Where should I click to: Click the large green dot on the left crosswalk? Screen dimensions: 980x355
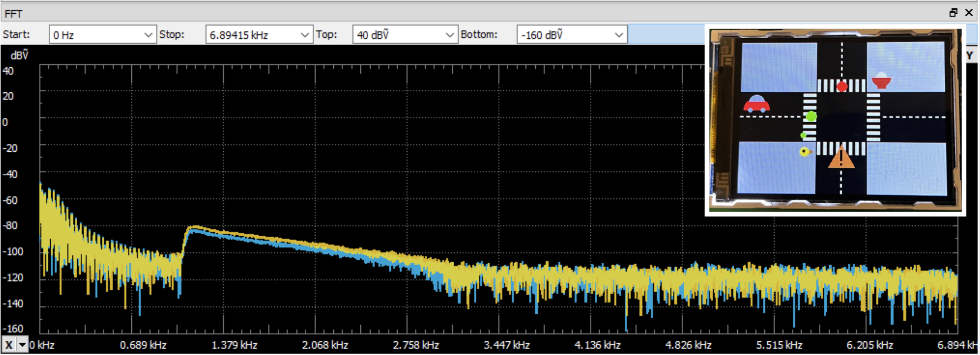pos(811,116)
